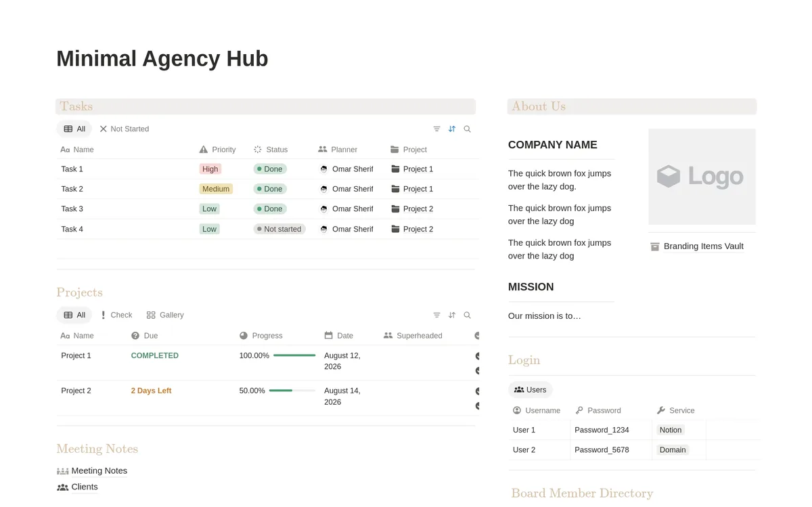Click Project 1's 100.00% progress bar

294,355
